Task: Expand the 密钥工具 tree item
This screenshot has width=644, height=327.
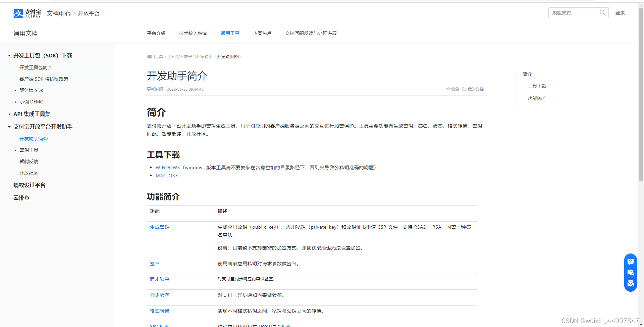Action: (x=15, y=150)
